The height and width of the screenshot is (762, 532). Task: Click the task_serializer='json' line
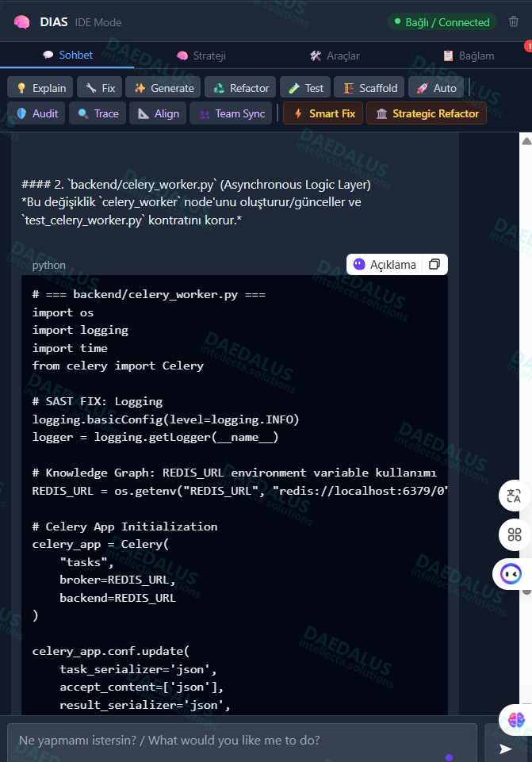click(x=138, y=669)
